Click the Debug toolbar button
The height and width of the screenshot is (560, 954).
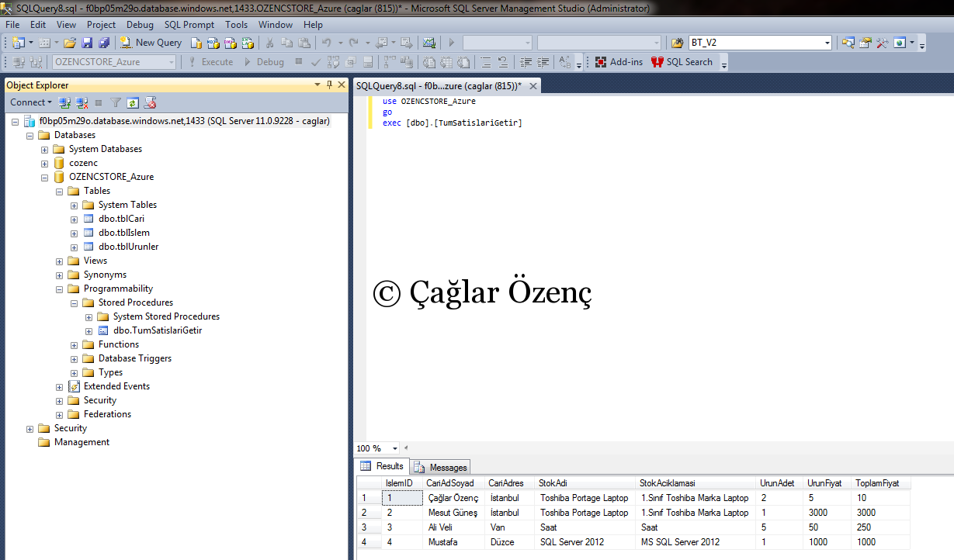click(265, 62)
